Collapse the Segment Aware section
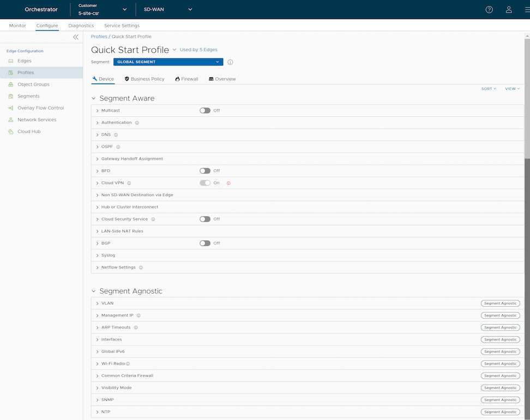 (x=94, y=99)
